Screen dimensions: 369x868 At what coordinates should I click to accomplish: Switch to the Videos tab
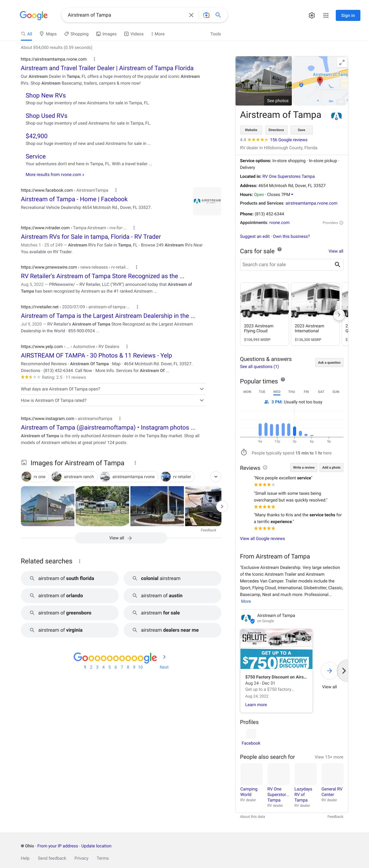pyautogui.click(x=134, y=34)
